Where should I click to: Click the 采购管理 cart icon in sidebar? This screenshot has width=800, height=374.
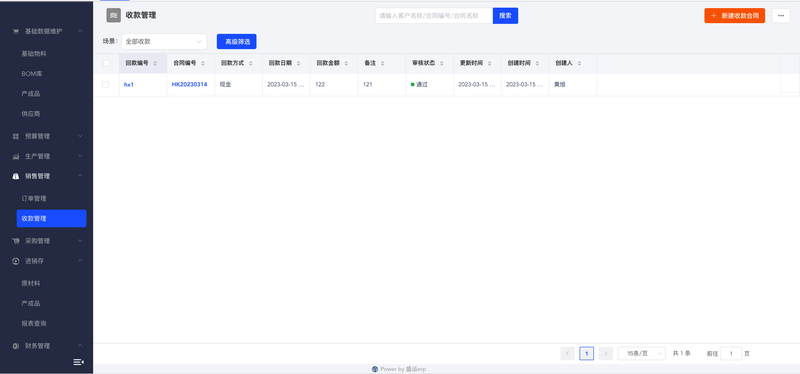coord(16,241)
